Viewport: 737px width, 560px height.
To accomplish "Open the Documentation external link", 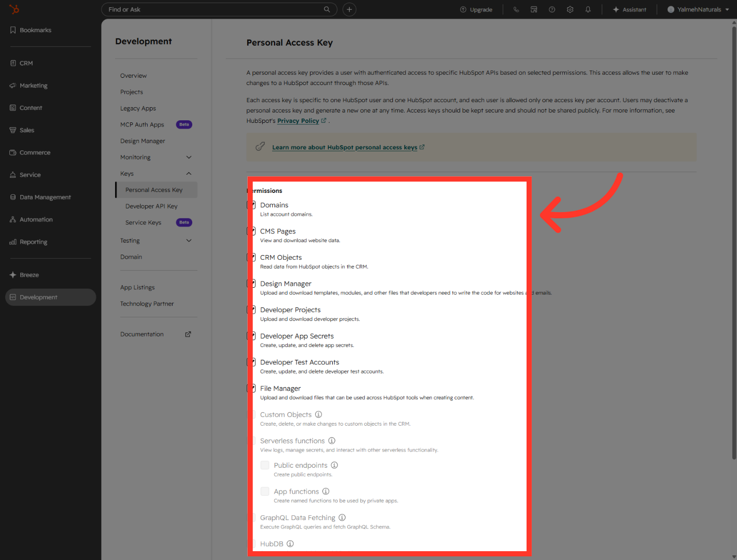I will [155, 334].
